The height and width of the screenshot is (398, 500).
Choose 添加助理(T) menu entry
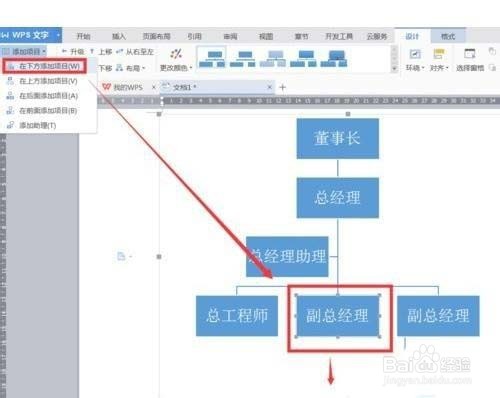tap(32, 125)
